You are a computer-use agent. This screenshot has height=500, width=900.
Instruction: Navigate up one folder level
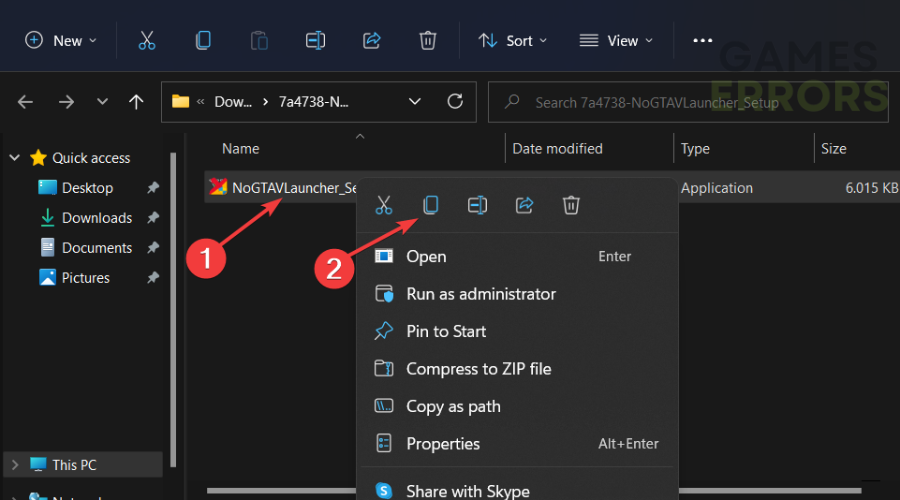pos(137,101)
